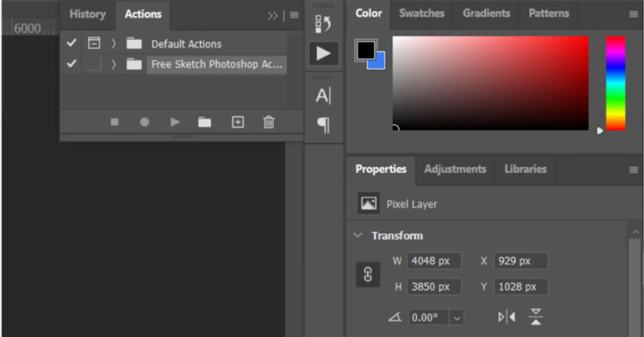Expand the Default Actions folder
Screen dimensions: 644x337
click(x=114, y=43)
